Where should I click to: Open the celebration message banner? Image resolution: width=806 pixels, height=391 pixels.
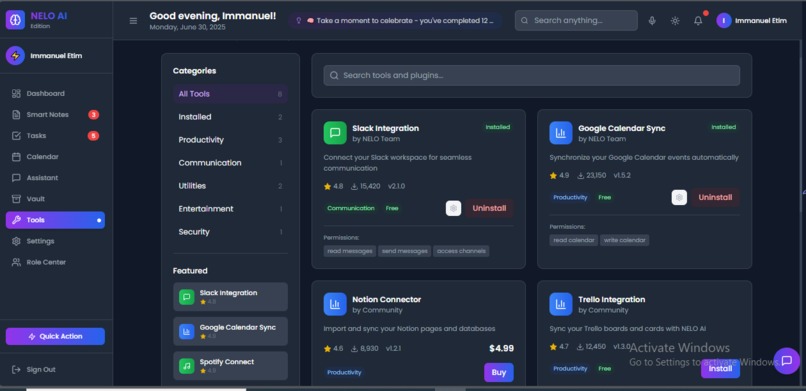click(395, 21)
